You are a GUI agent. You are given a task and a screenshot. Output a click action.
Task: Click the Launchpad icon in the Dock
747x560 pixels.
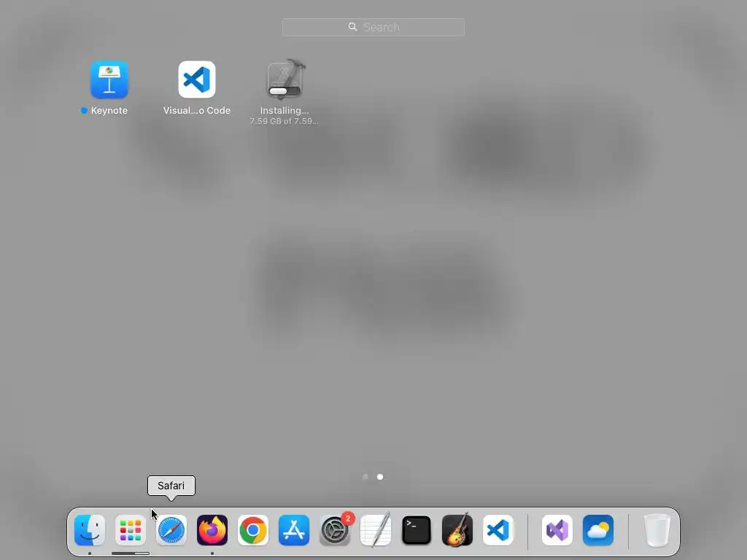(x=131, y=530)
